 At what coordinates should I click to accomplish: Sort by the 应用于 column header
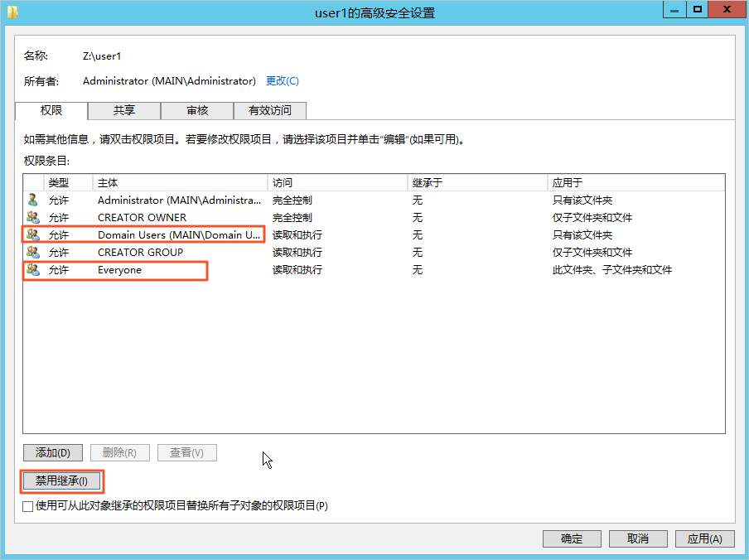[635, 182]
